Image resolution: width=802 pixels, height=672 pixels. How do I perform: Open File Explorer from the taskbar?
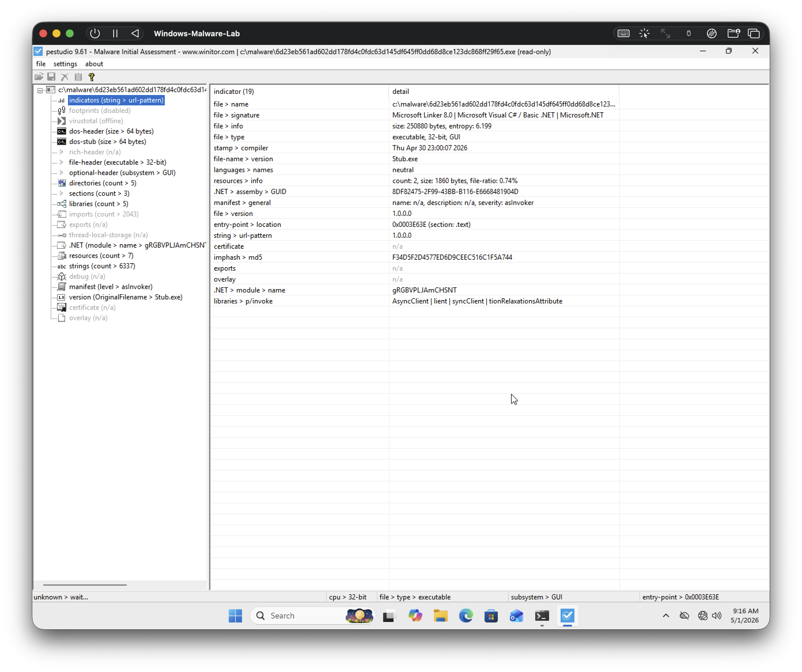tap(440, 616)
